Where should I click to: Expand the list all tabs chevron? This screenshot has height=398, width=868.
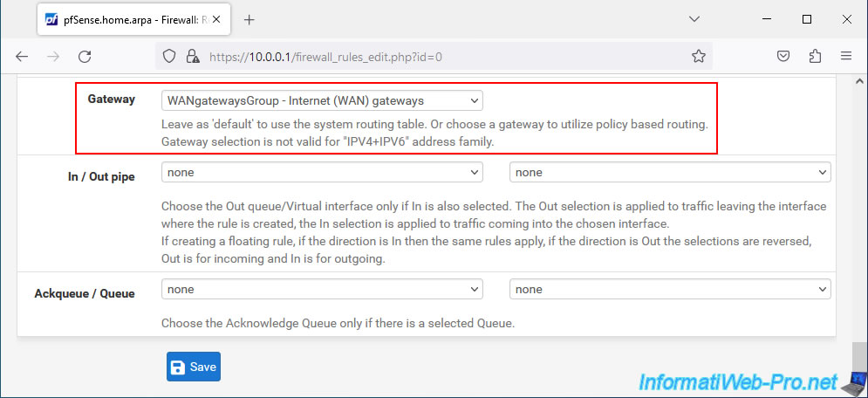694,19
